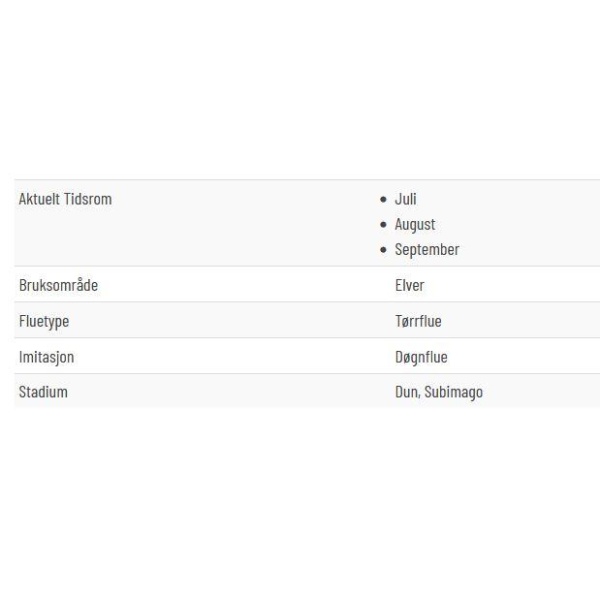Select the September list item

pyautogui.click(x=427, y=250)
